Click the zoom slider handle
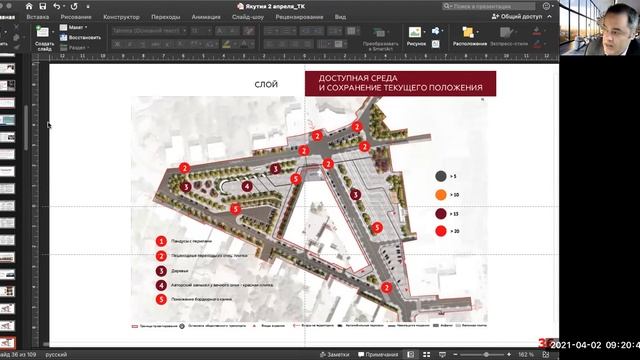 [486, 354]
